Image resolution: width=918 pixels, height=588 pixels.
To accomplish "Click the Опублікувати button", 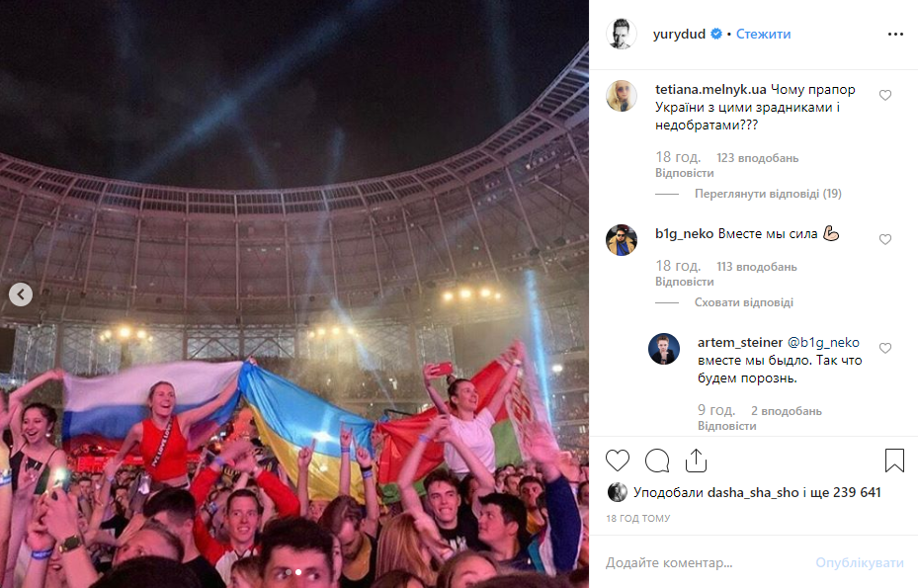I will click(x=860, y=563).
